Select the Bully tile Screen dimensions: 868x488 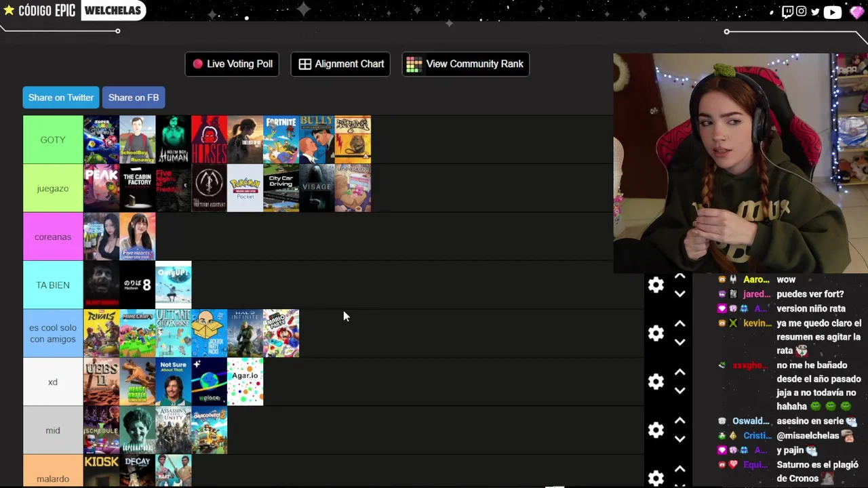coord(317,140)
